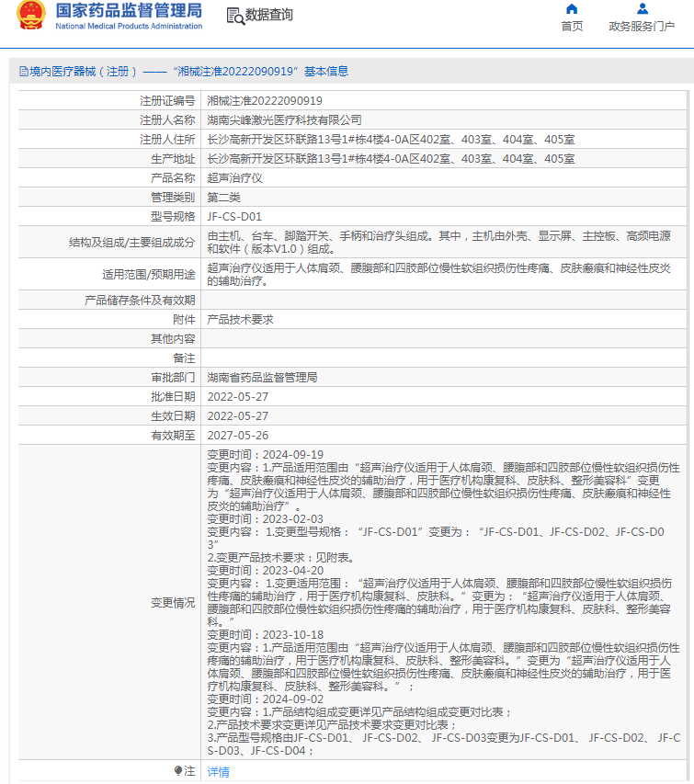Click the data query magnifier icon
Image resolution: width=694 pixels, height=784 pixels.
[x=235, y=16]
